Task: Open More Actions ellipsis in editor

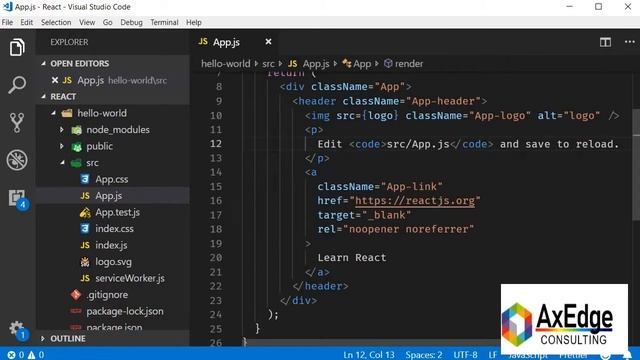Action: [629, 42]
